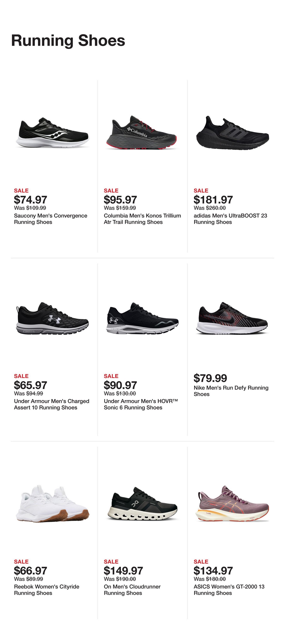Click Columbia Men's Konos Trillium product title
Viewport: 285px width, 644px height.
click(142, 219)
